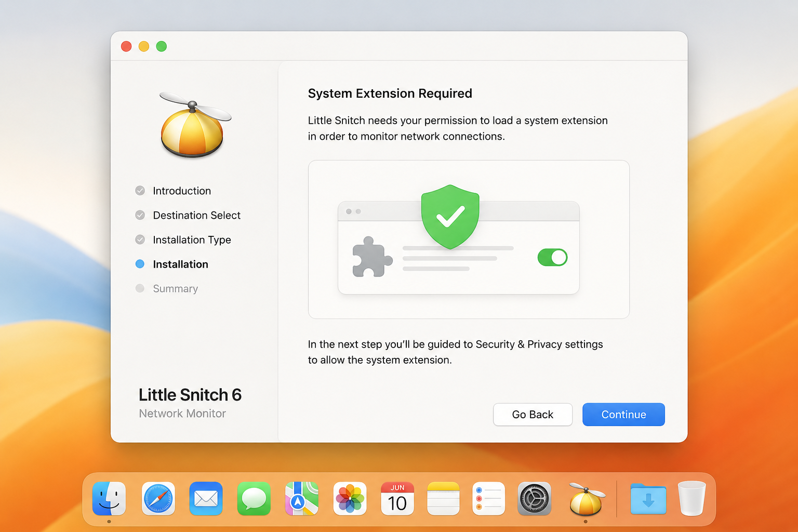Select the Installation Type step
The width and height of the screenshot is (798, 532).
(x=192, y=240)
